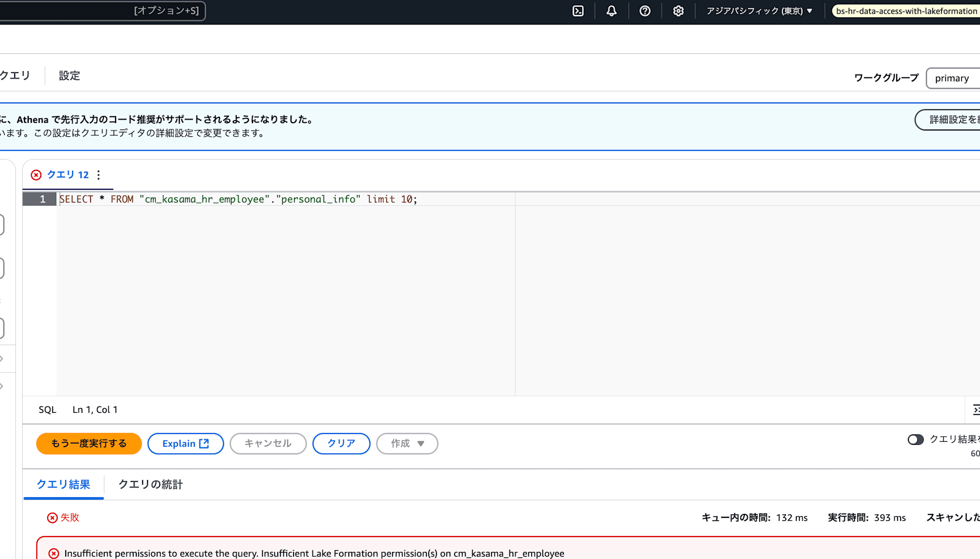
Task: Switch to the クエリの統計 tab
Action: [150, 484]
